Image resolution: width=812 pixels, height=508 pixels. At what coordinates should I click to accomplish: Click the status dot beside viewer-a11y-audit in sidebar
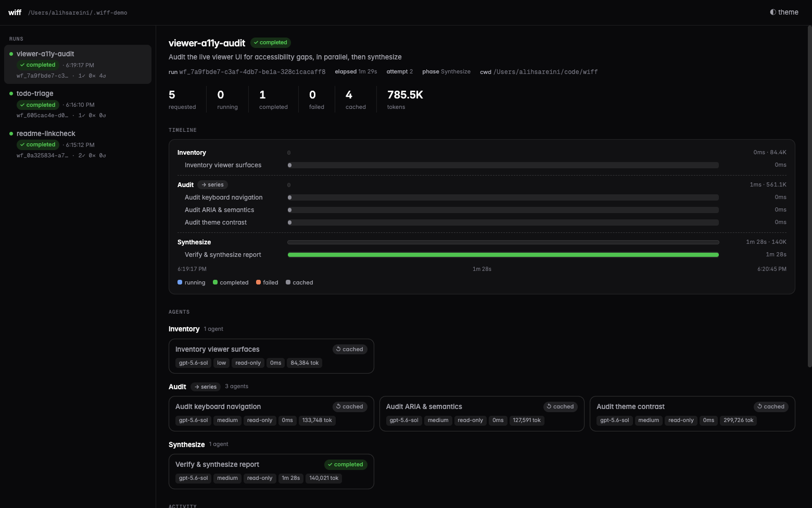[x=11, y=54]
